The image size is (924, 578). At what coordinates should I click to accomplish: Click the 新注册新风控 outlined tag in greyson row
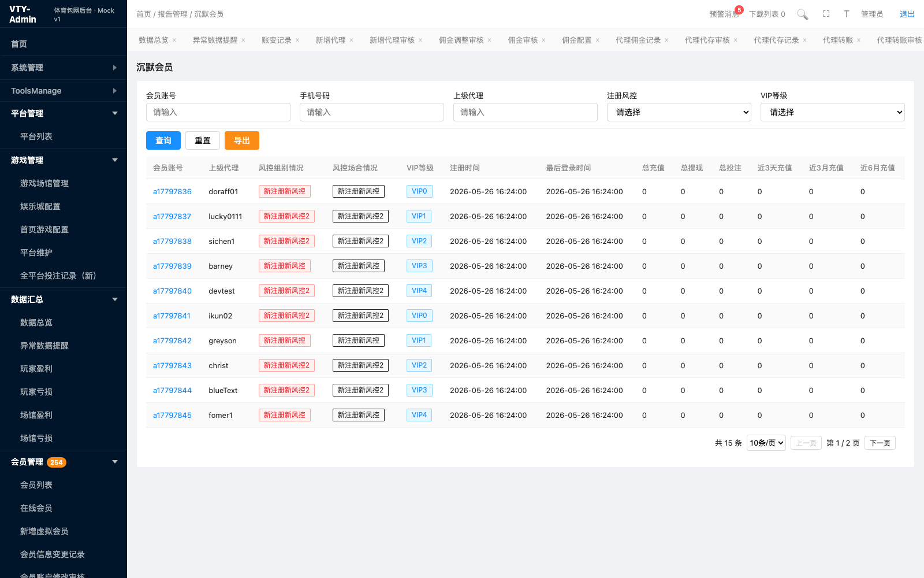[x=359, y=340]
